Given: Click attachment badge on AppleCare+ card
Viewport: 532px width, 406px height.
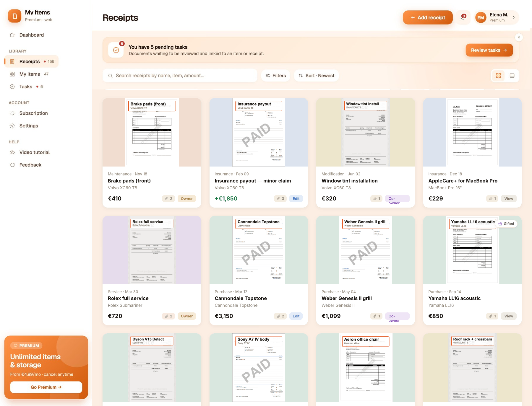Looking at the screenshot, I should (x=492, y=198).
